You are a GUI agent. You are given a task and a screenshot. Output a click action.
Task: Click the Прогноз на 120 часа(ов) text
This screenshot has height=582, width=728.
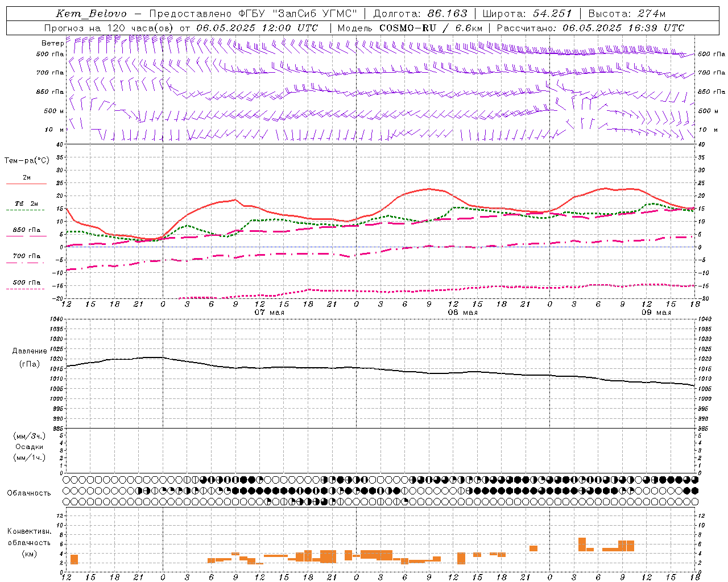coord(109,28)
